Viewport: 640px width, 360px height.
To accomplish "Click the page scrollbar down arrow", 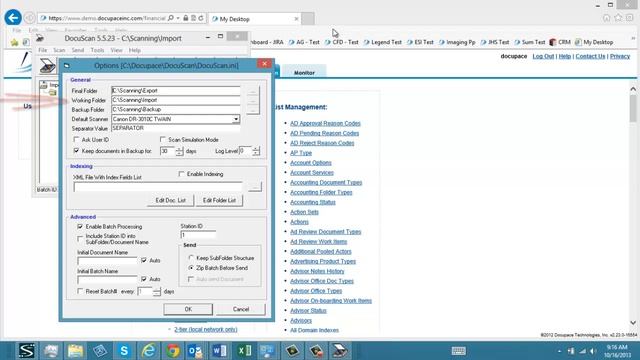I will [633, 323].
